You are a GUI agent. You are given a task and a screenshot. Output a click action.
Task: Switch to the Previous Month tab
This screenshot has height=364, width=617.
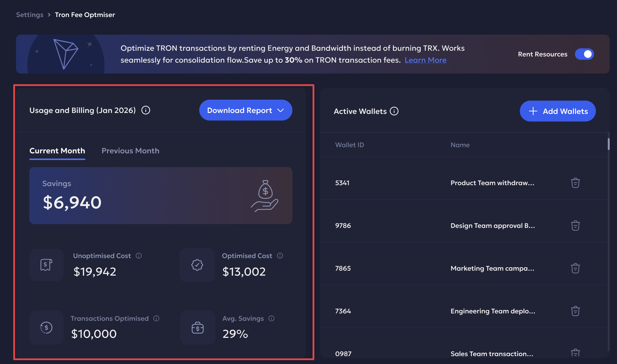point(130,151)
